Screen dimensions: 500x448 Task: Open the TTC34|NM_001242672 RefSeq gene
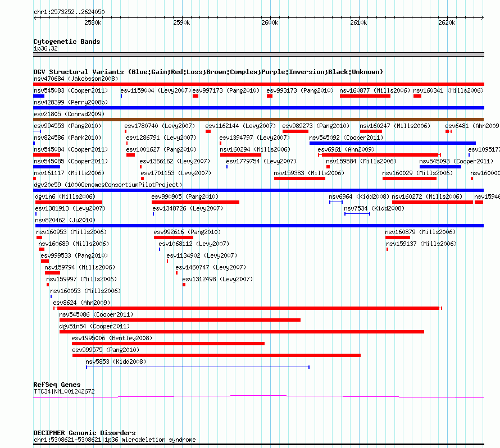click(x=65, y=391)
